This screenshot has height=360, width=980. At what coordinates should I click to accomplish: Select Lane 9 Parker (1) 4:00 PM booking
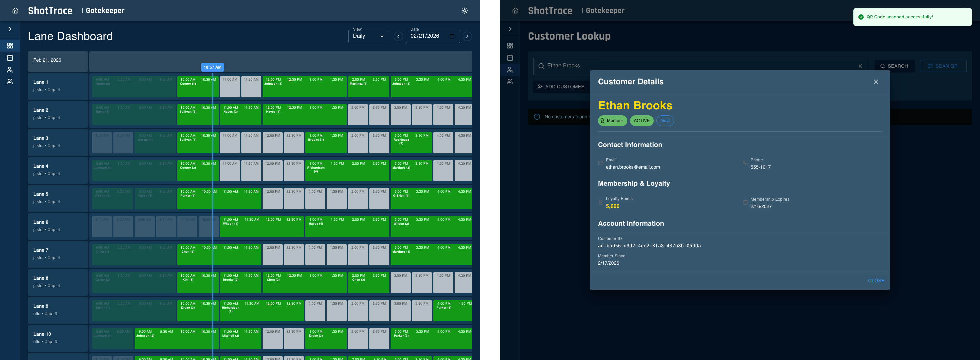pos(452,311)
